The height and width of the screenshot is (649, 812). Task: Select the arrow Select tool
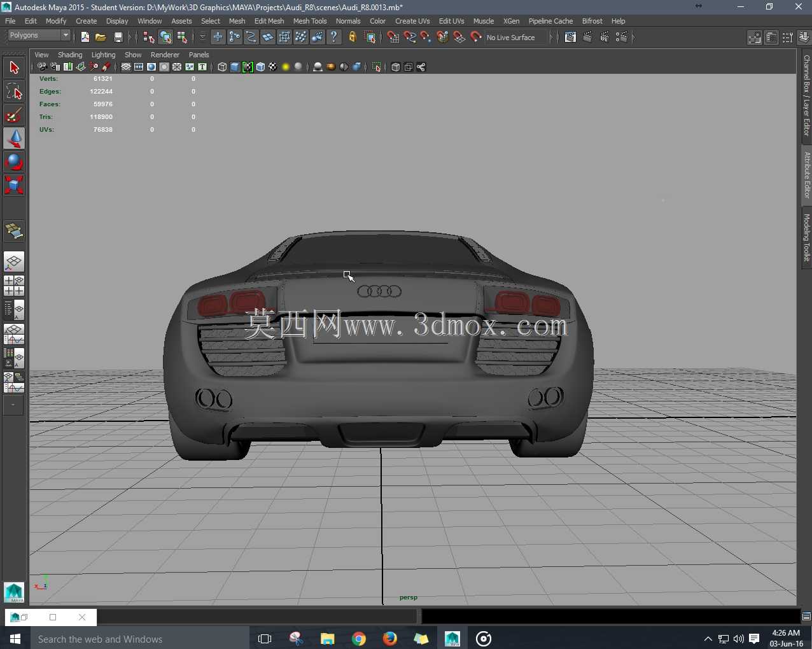[14, 67]
